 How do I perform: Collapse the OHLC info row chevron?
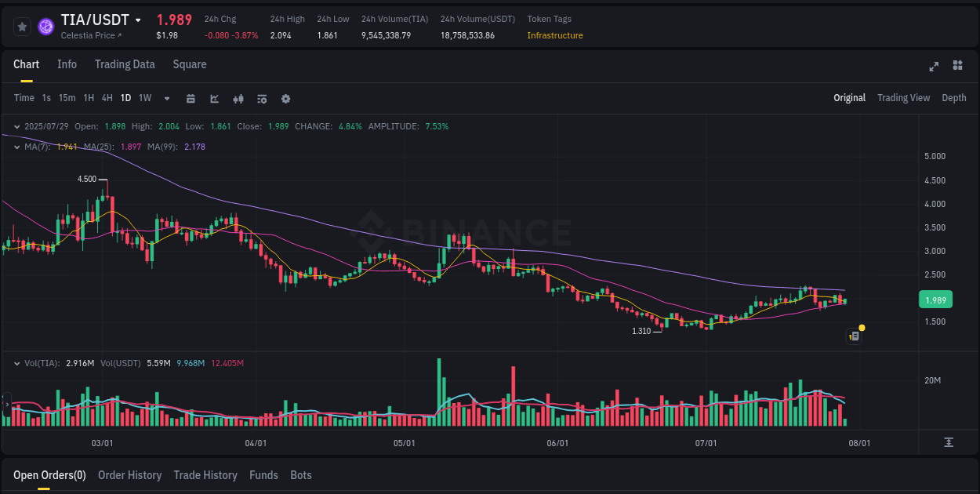point(16,125)
